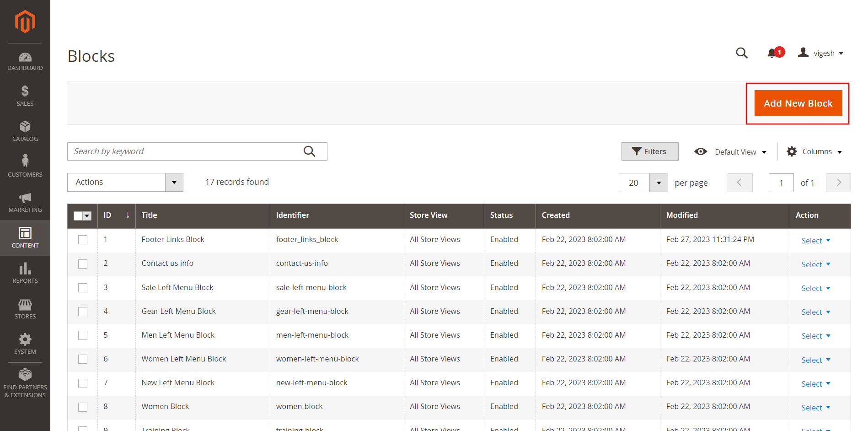Tick the checkbox for Men Left Menu Block
Viewport: 868px width, 431px height.
(83, 335)
